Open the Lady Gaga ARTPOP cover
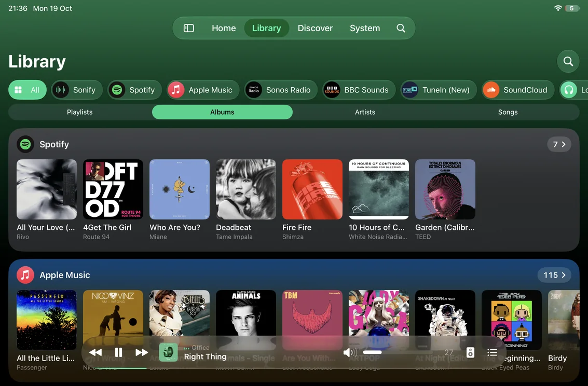The image size is (588, 386). 379,313
